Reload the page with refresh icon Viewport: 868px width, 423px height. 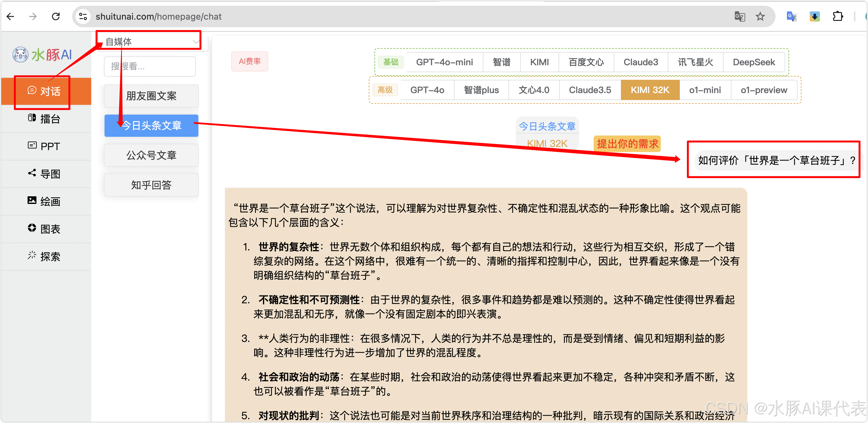coord(56,16)
